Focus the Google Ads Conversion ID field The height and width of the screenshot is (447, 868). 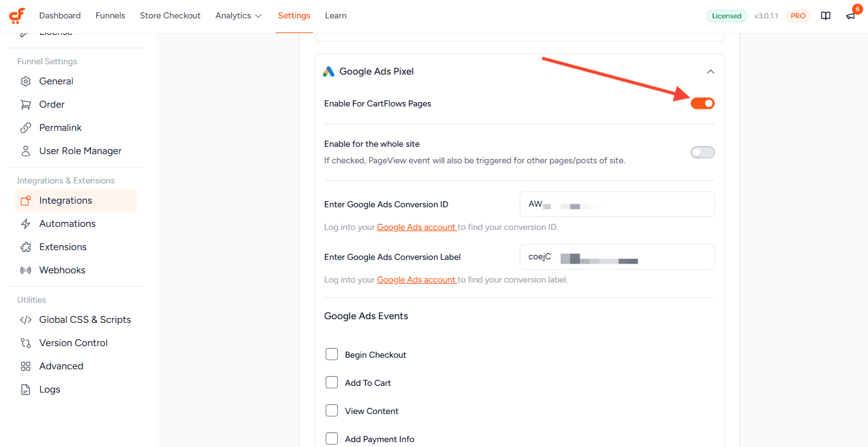617,204
